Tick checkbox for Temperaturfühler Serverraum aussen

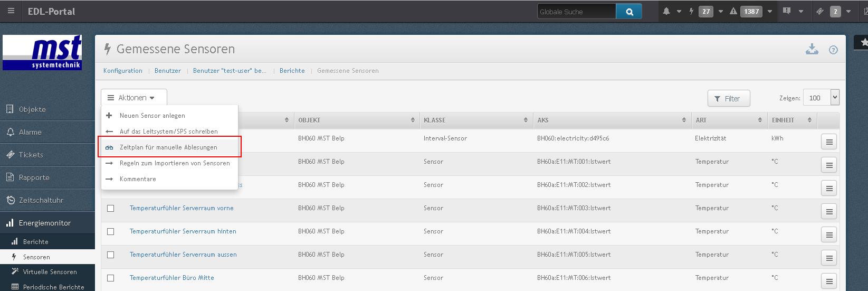tap(111, 255)
